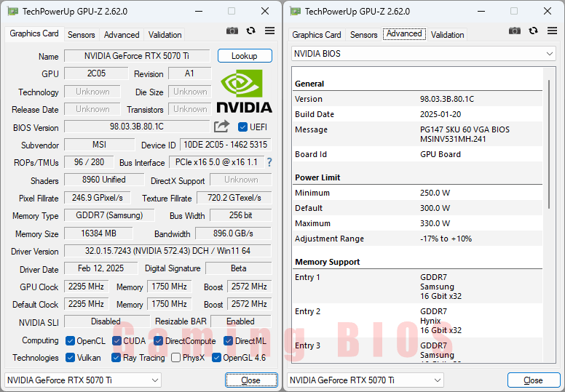Toggle the DirectCompute checkbox
Viewport: 565px width, 392px height.
158,340
